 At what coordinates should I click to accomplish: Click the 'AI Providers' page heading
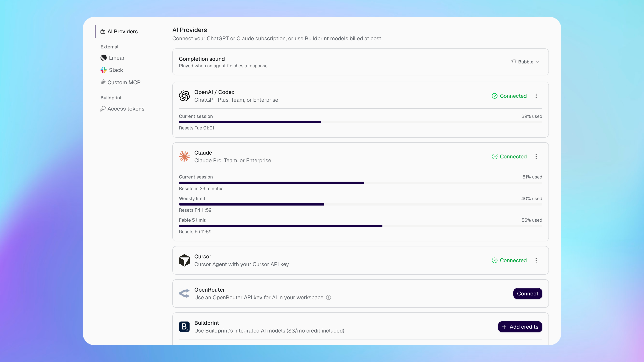tap(190, 30)
